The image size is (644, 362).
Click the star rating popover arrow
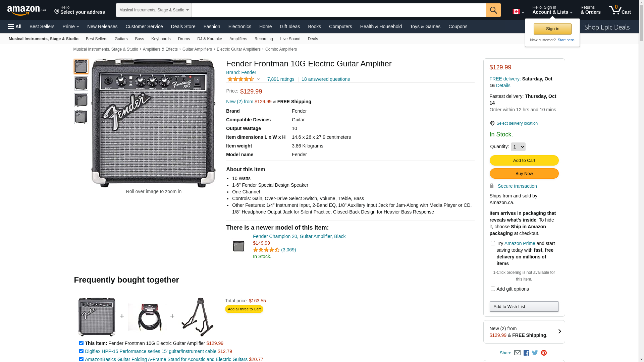pos(258,79)
